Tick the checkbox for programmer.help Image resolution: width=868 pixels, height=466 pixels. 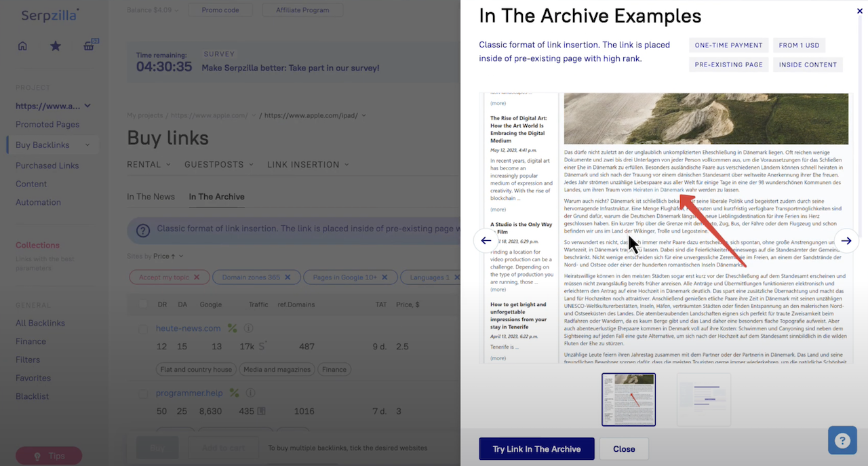coord(142,393)
